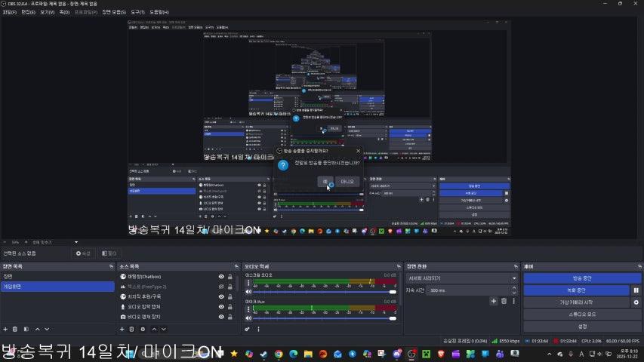Move the selected source up
The width and height of the screenshot is (644, 362).
[x=155, y=329]
